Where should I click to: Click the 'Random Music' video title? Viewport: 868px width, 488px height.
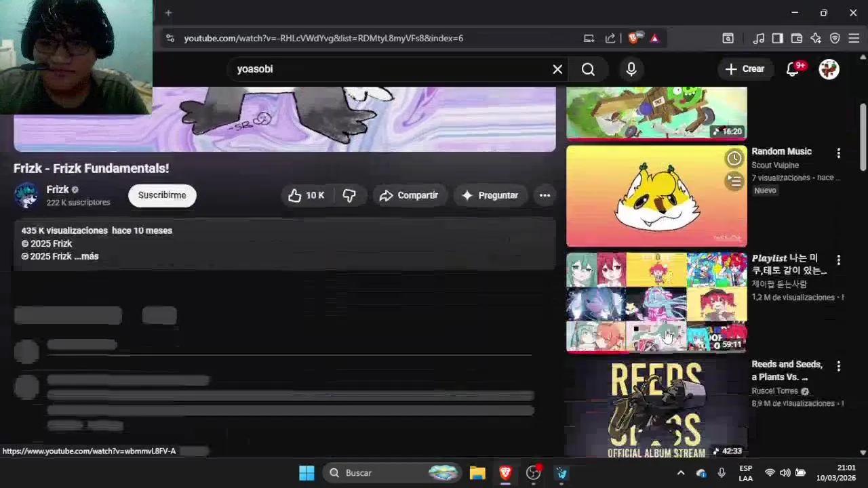pyautogui.click(x=781, y=151)
